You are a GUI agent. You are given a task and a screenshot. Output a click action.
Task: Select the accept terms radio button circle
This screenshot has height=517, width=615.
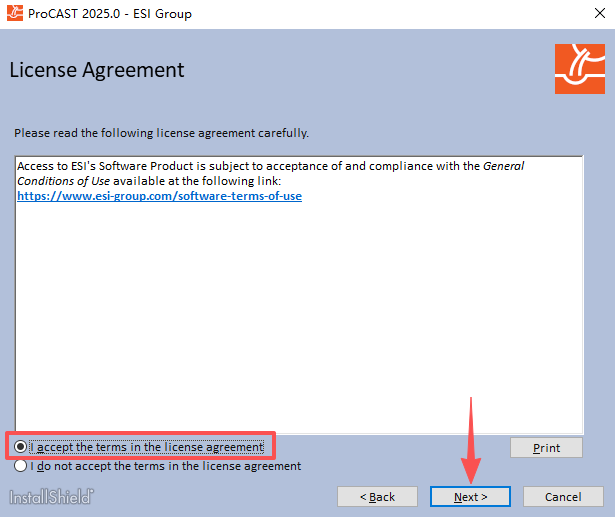[x=21, y=447]
